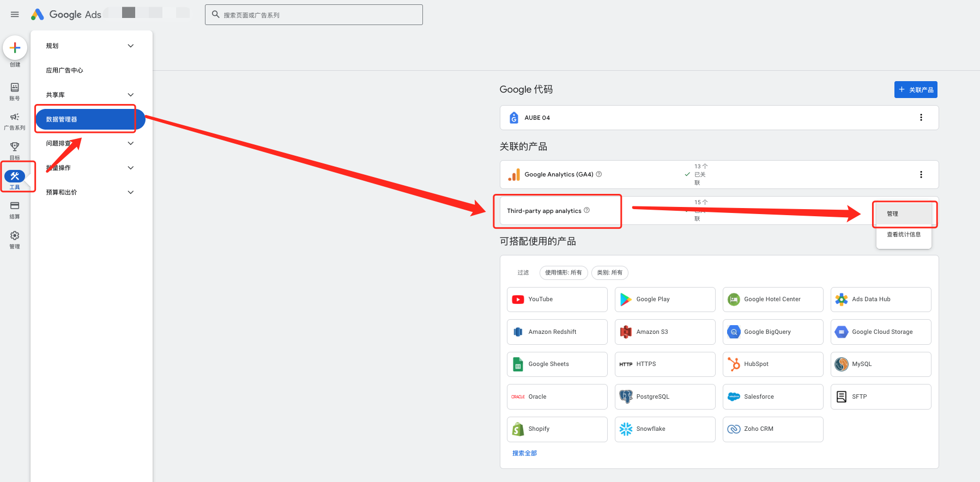Viewport: 980px width, 482px height.
Task: Click the MySQL dolphin icon
Action: (x=842, y=364)
